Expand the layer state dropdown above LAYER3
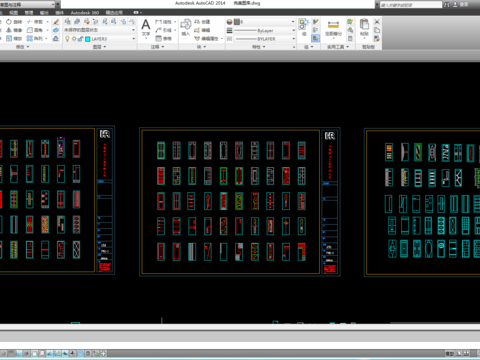This screenshot has width=480, height=360. 100,30
